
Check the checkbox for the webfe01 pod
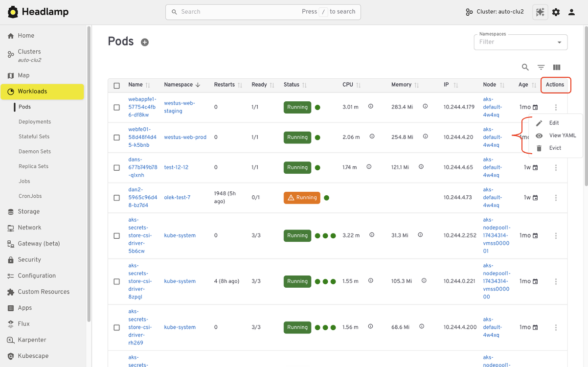tap(116, 137)
